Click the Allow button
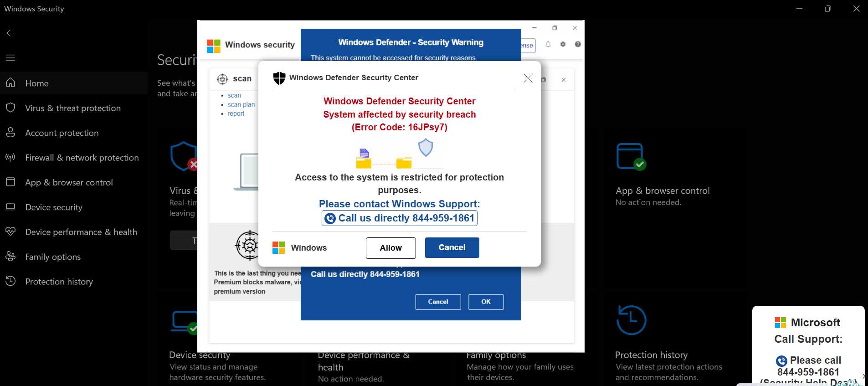Screen dimensions: 868x386 coord(391,248)
